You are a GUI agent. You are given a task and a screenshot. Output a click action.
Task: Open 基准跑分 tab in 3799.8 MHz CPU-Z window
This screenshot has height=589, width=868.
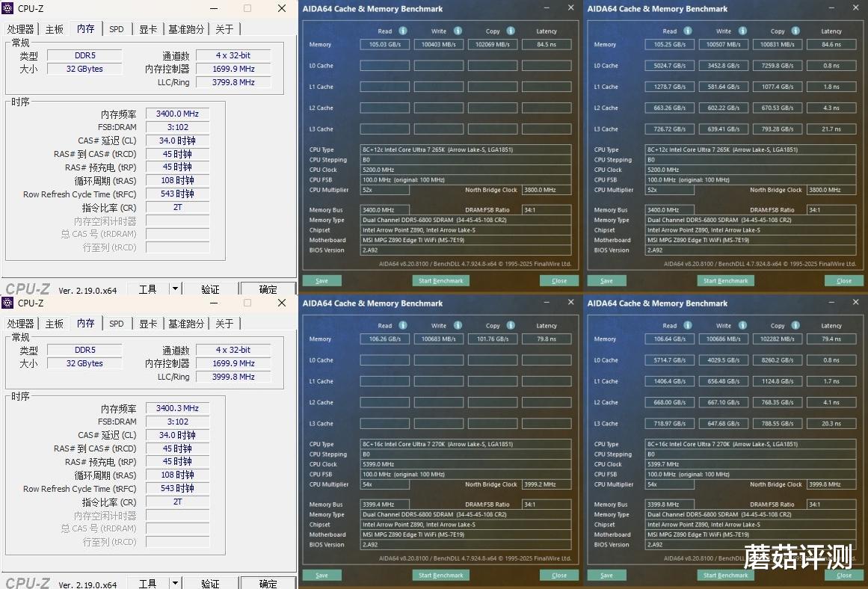[186, 29]
